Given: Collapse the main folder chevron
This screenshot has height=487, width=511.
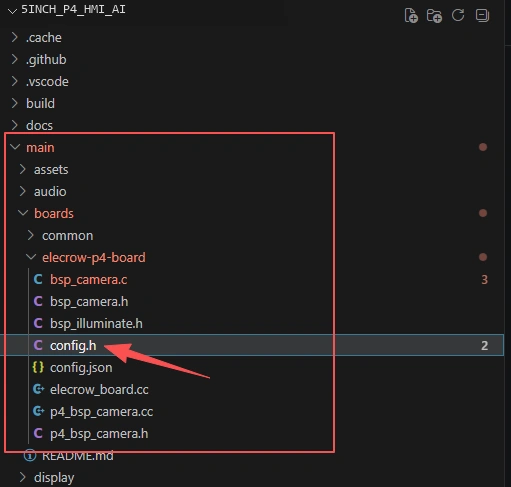Looking at the screenshot, I should click(x=15, y=147).
